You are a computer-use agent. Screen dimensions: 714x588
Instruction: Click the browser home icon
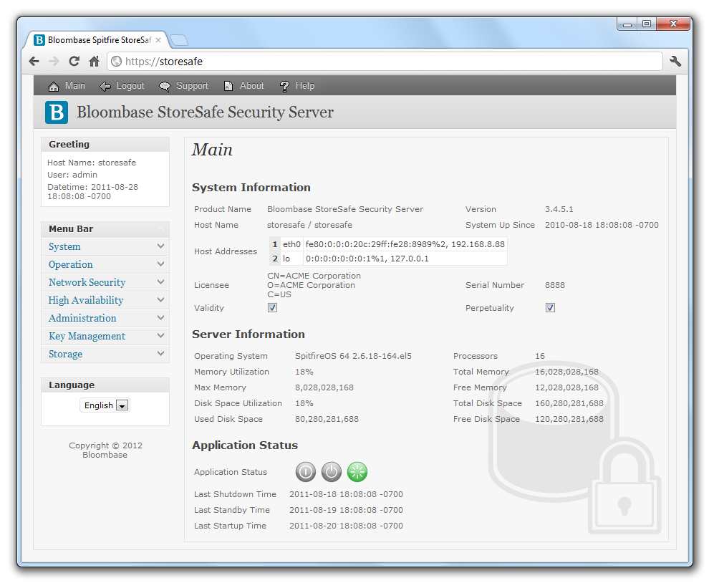point(94,61)
